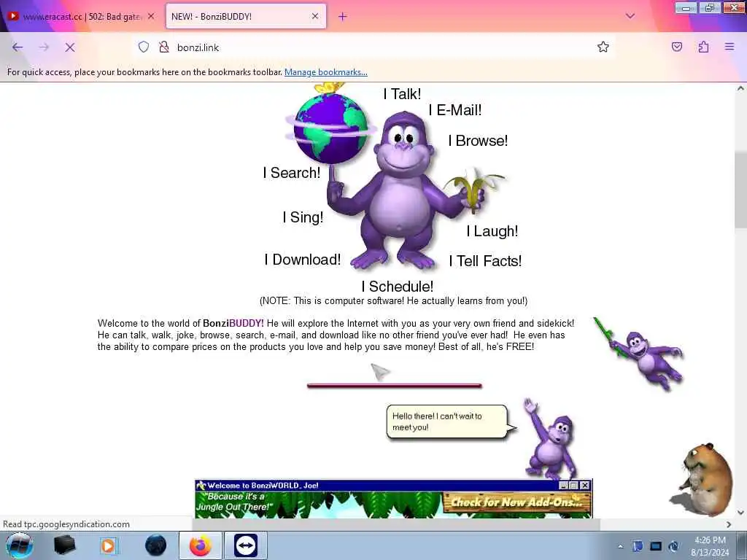The image size is (747, 560).
Task: Click the Welcome to BonziWORLD, Joe! title bar
Action: click(x=376, y=485)
